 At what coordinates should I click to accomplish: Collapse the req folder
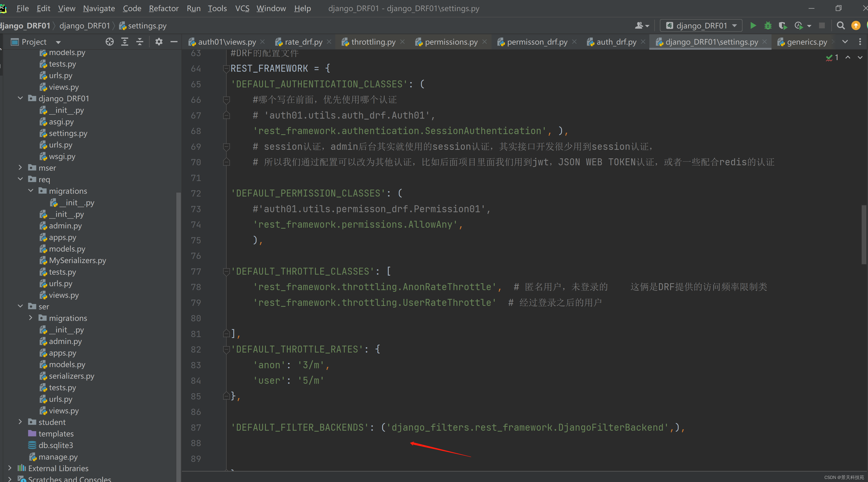click(20, 179)
